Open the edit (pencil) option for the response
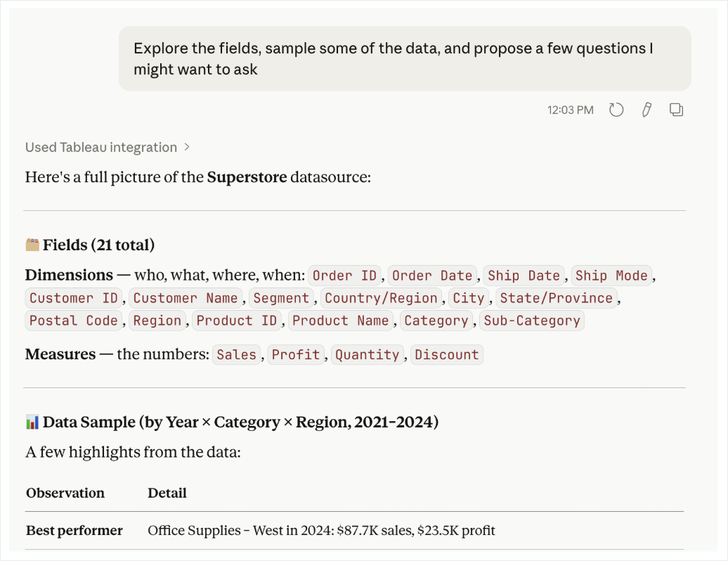The image size is (728, 561). tap(646, 109)
